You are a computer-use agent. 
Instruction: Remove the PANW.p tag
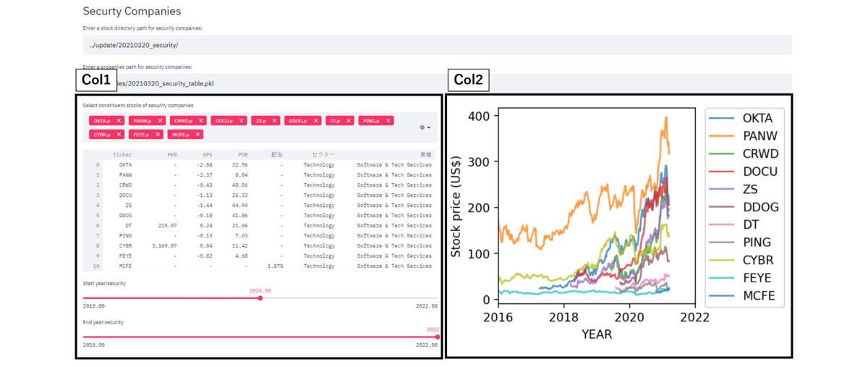tap(160, 121)
